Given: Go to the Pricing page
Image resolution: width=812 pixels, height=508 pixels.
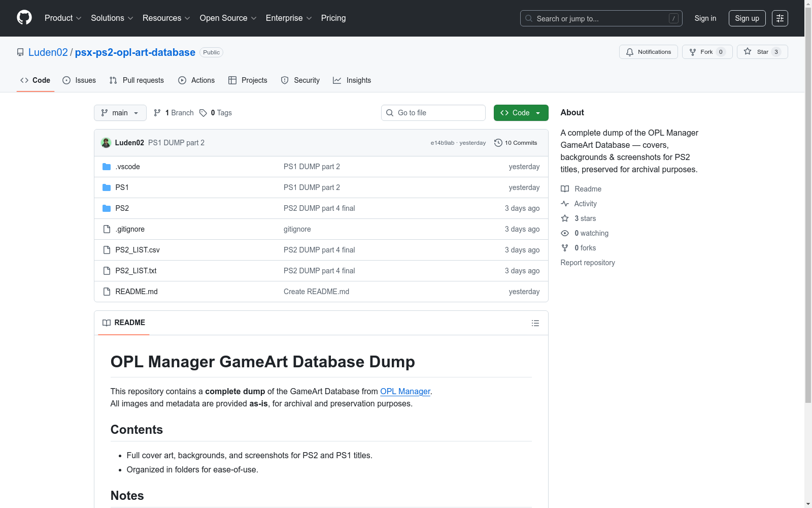Looking at the screenshot, I should click(333, 18).
